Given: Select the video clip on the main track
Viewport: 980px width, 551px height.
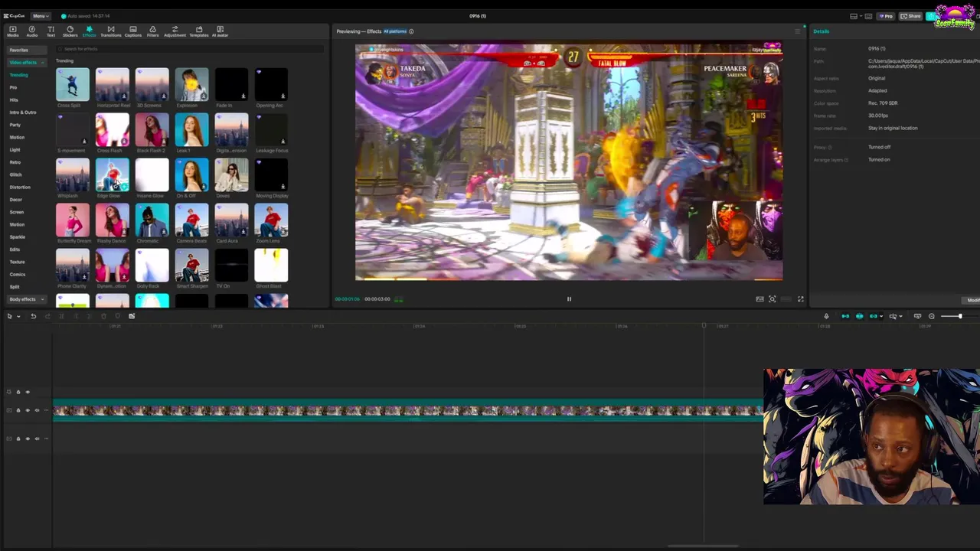Looking at the screenshot, I should [x=408, y=411].
